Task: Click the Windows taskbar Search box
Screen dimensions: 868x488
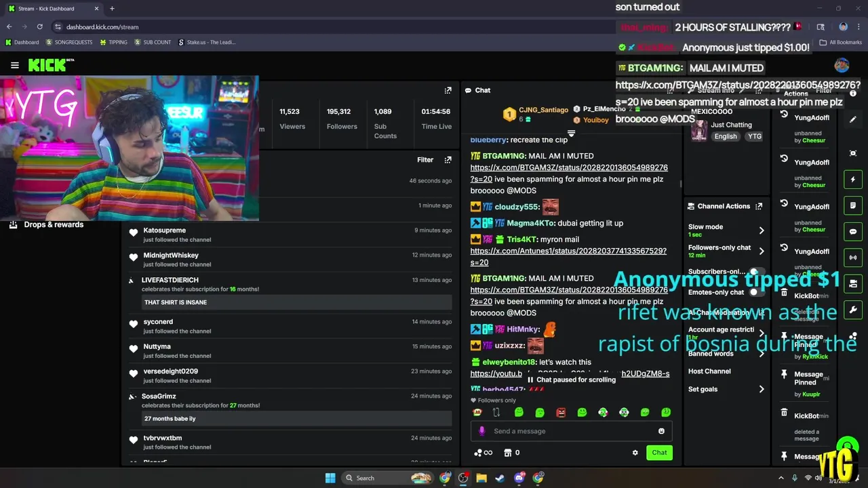Action: (x=387, y=478)
